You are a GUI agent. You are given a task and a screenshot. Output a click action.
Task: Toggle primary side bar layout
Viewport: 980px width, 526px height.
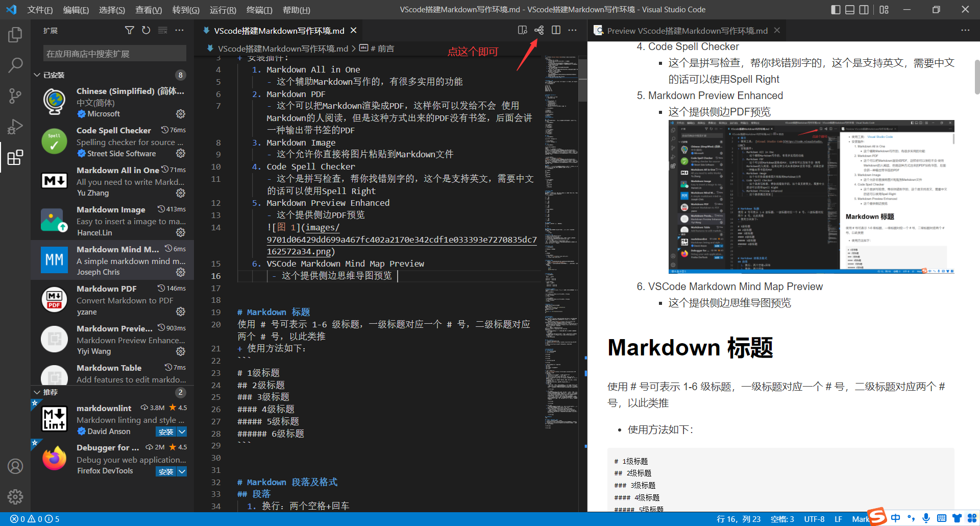coord(836,10)
